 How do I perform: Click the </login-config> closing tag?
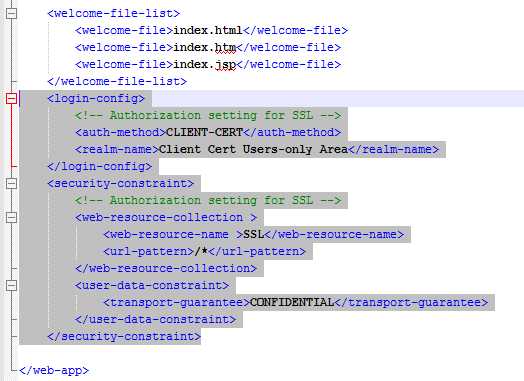tap(100, 166)
